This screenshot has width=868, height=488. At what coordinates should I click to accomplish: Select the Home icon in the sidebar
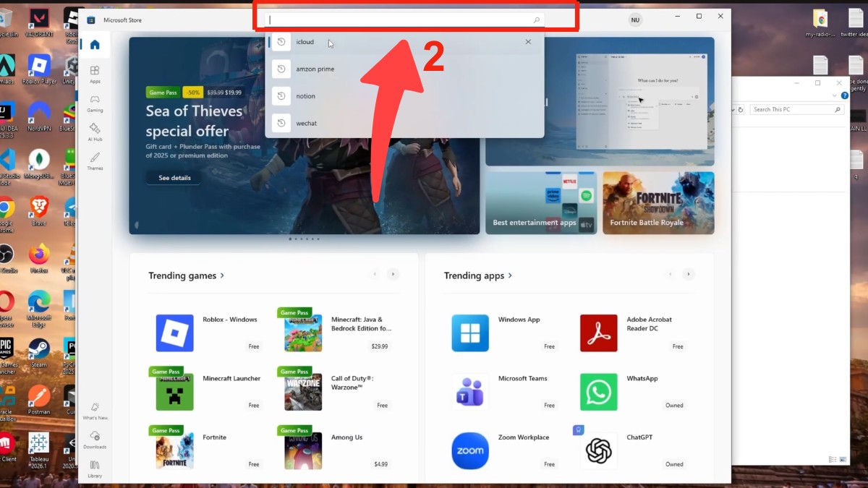pyautogui.click(x=95, y=43)
